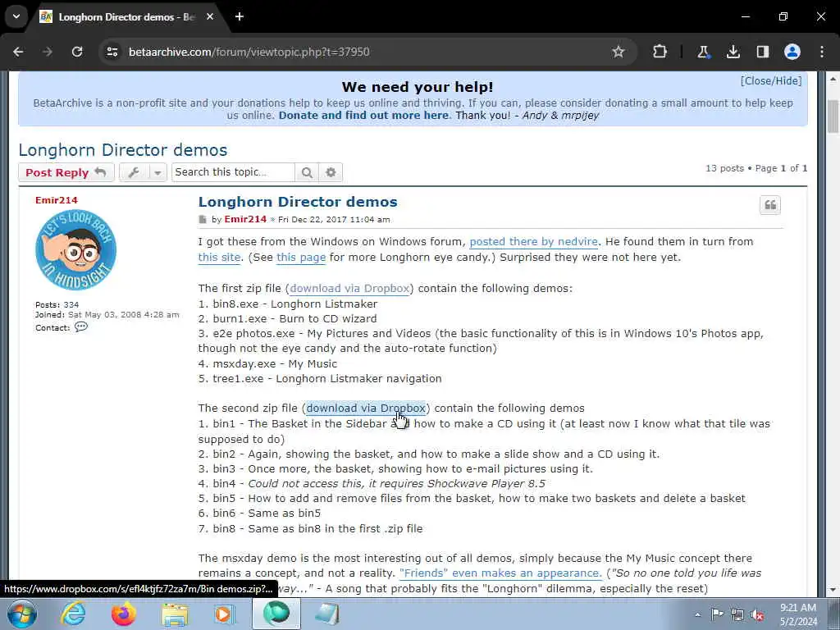Select the Longhorn Director demos tab
Image resolution: width=840 pixels, height=630 pixels.
point(126,17)
